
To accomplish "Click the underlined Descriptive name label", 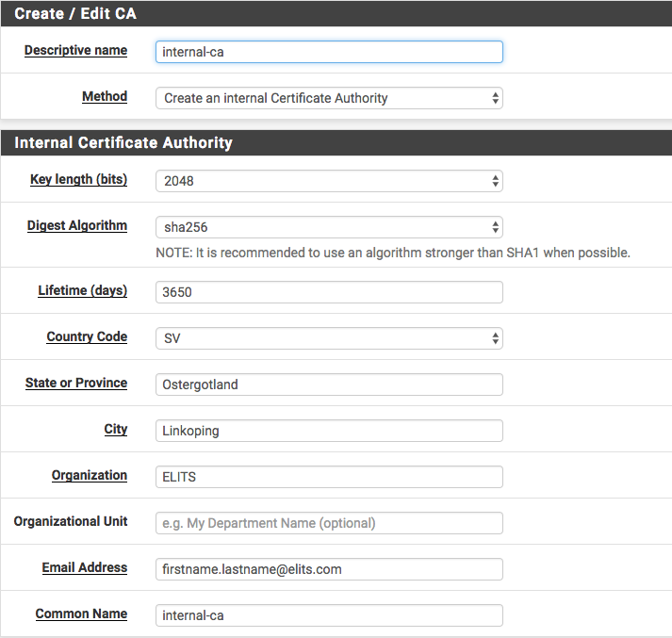I will (75, 51).
